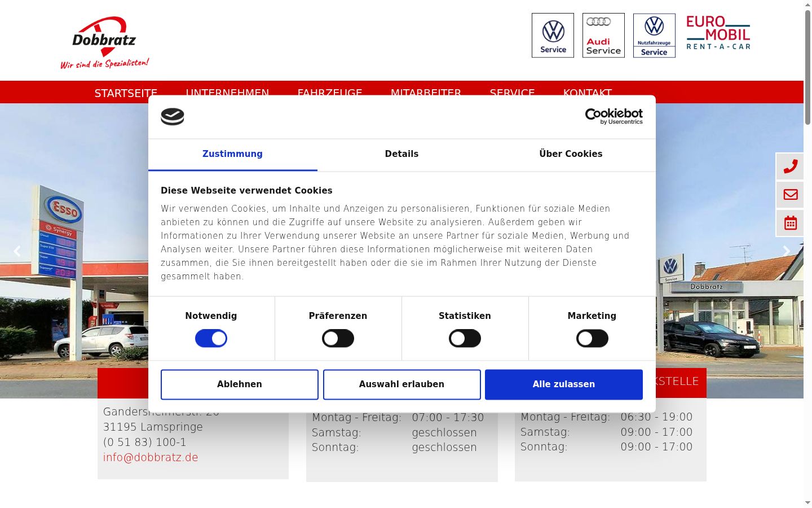Image resolution: width=812 pixels, height=508 pixels.
Task: Open the Euromobil Rent-a-Car logo
Action: pos(718,33)
